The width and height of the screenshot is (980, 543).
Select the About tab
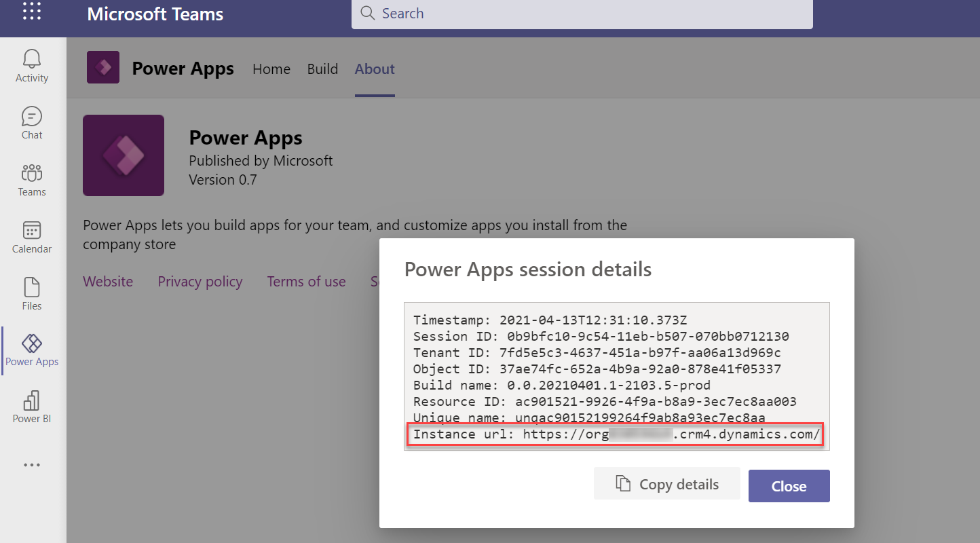[x=375, y=69]
